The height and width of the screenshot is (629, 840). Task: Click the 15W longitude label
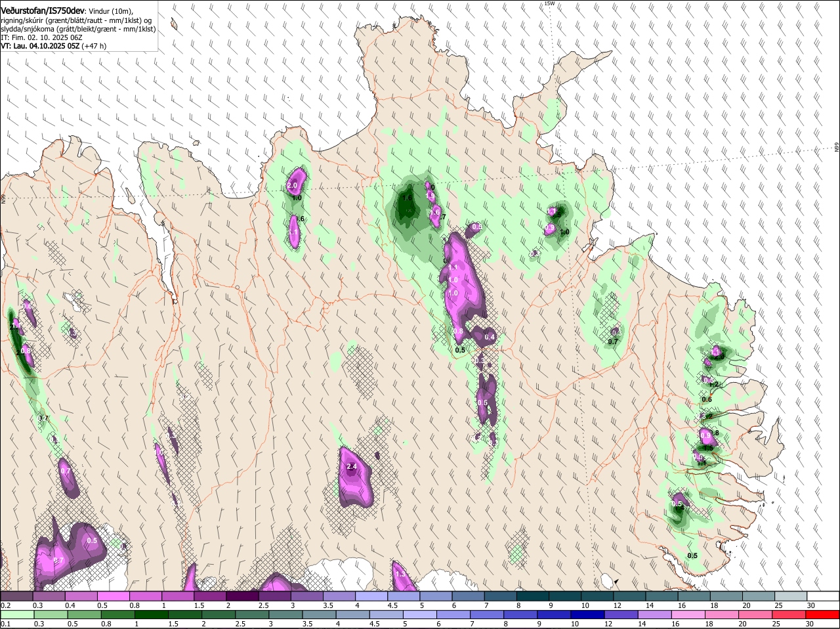(x=549, y=3)
